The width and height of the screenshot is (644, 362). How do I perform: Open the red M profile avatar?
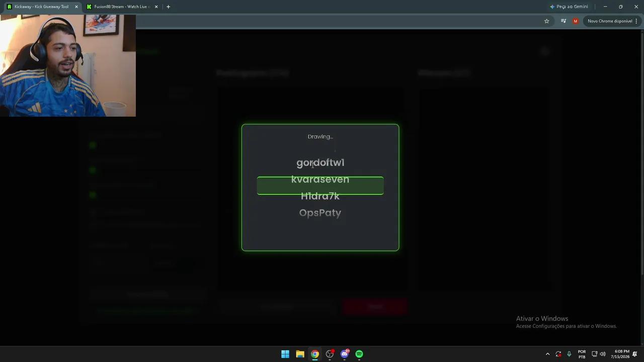point(576,21)
